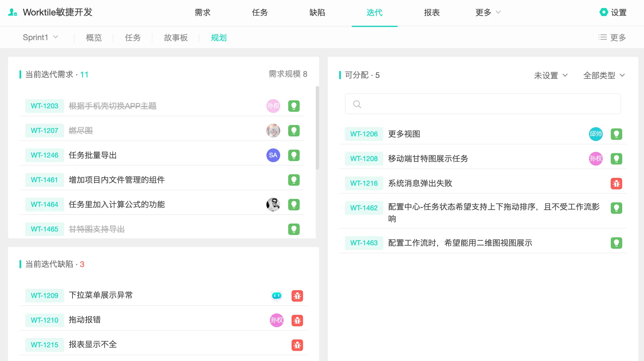Expand the 更多 navigation menu
This screenshot has width=644, height=361.
[488, 12]
